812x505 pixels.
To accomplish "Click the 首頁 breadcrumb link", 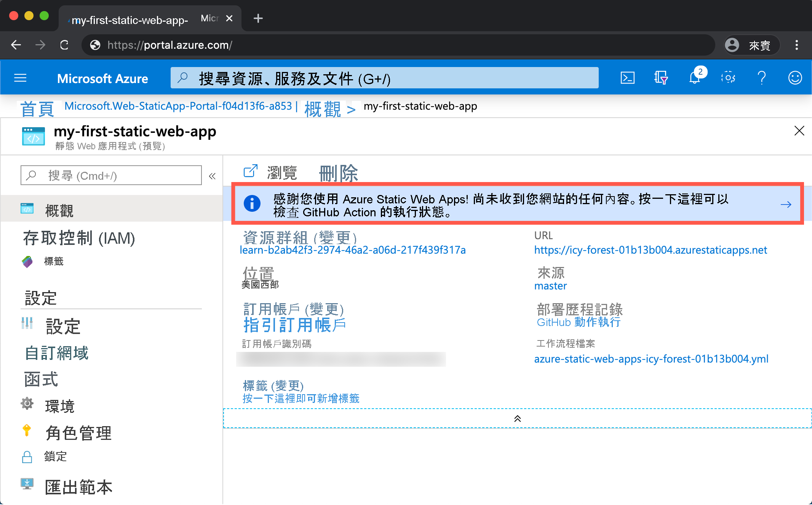I will point(37,109).
